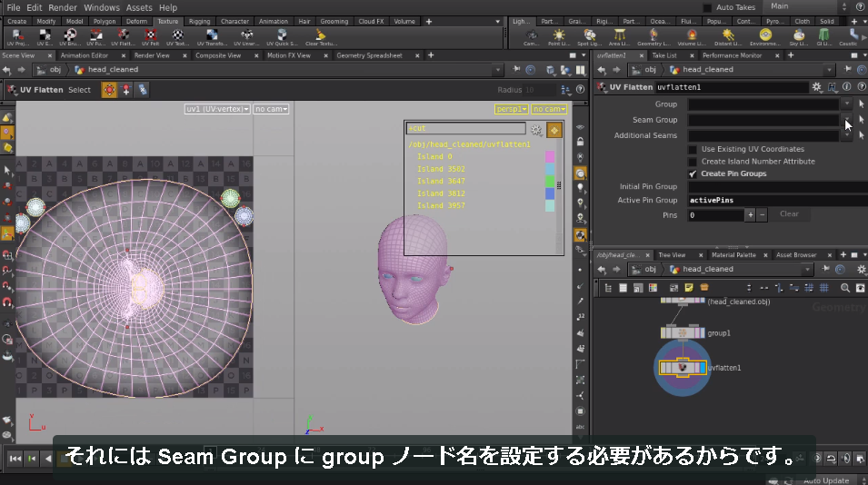Viewport: 868px width, 485px height.
Task: Open the uv1 (UV:vertex) viewport dropdown
Action: point(217,109)
